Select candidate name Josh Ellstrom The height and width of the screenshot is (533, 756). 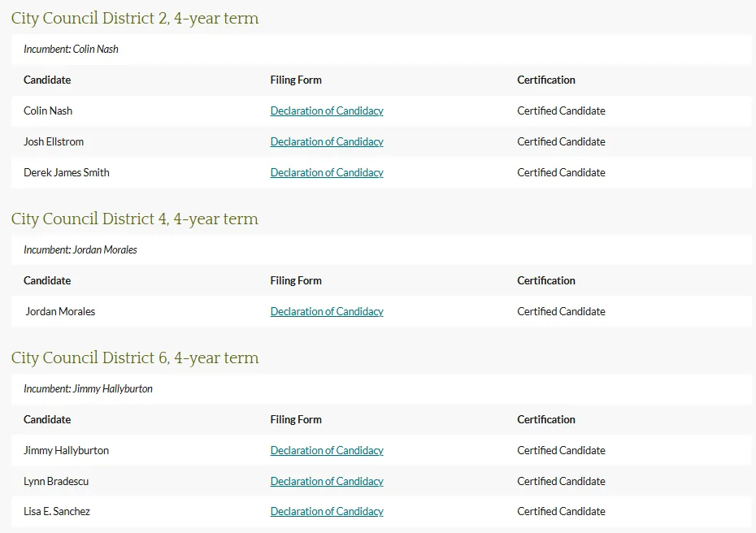[x=54, y=141]
